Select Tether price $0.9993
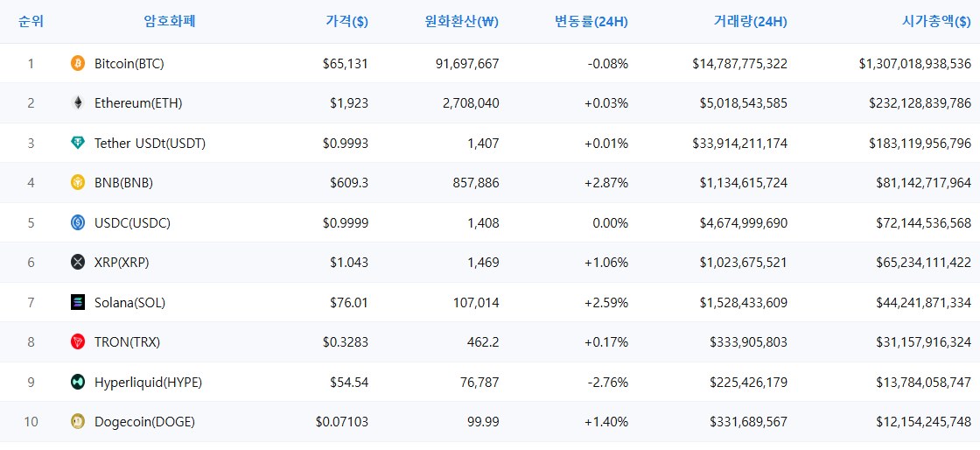980x450 pixels. pos(346,143)
